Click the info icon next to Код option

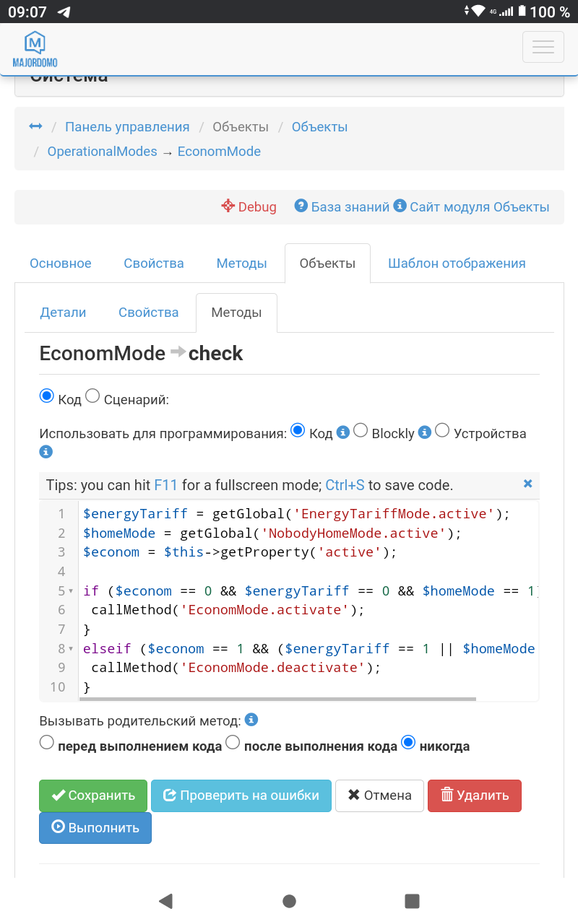pyautogui.click(x=342, y=432)
